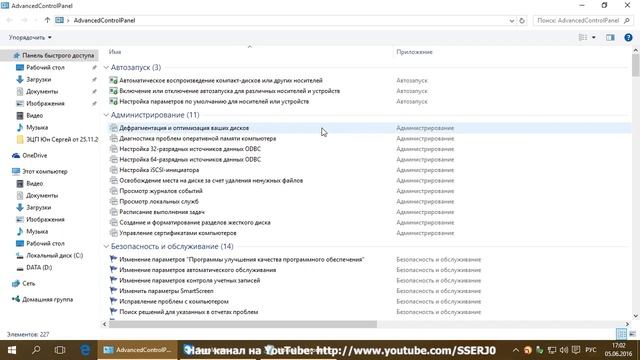The width and height of the screenshot is (640, 360).
Task: Open action center notification tray icon
Action: pyautogui.click(x=576, y=350)
